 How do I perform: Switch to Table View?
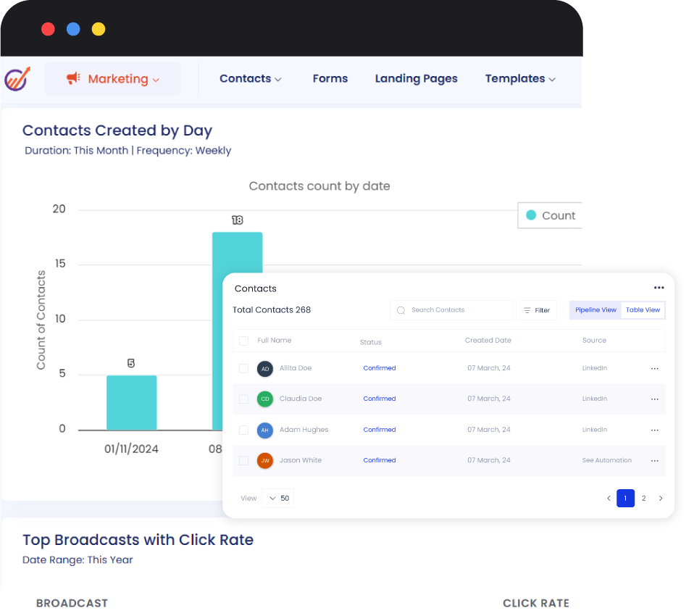(x=643, y=310)
